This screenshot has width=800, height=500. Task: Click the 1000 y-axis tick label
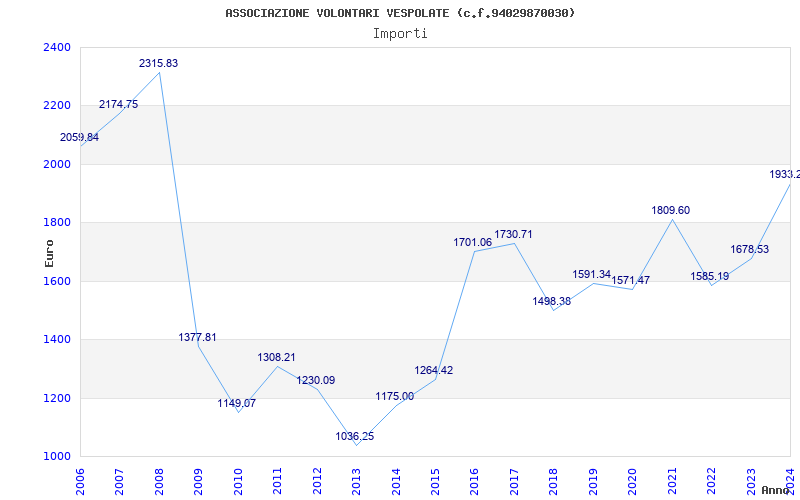pos(56,456)
